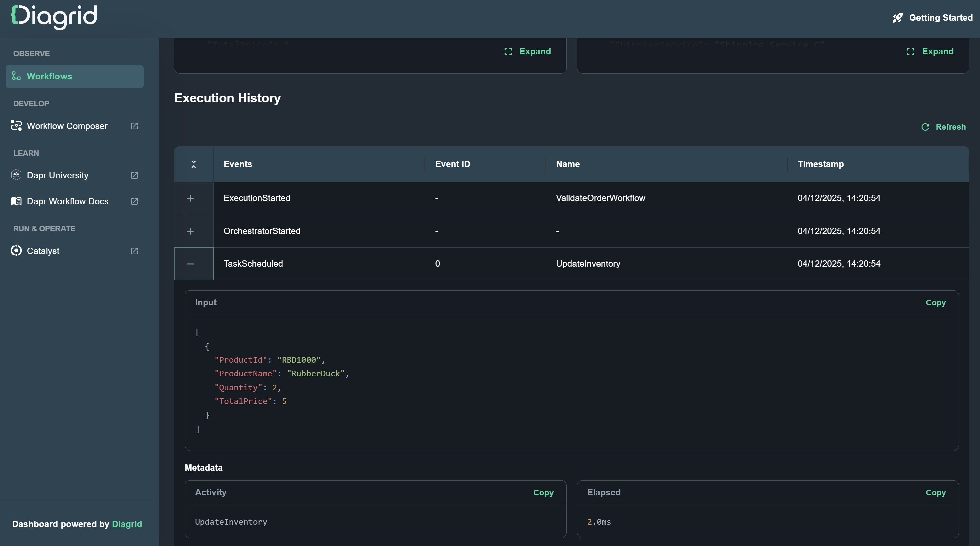Expand the OrchestratorStarted event row
The width and height of the screenshot is (980, 546).
(190, 231)
